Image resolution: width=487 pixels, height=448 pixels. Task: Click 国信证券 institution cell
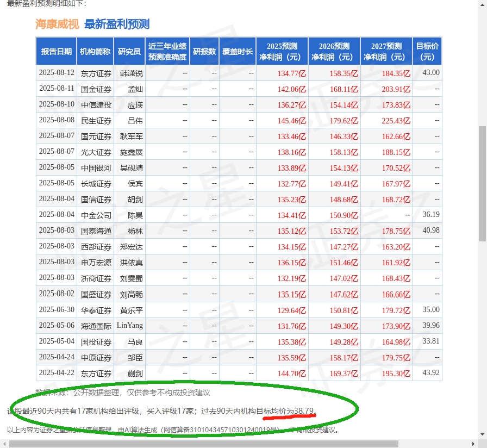[x=96, y=200]
